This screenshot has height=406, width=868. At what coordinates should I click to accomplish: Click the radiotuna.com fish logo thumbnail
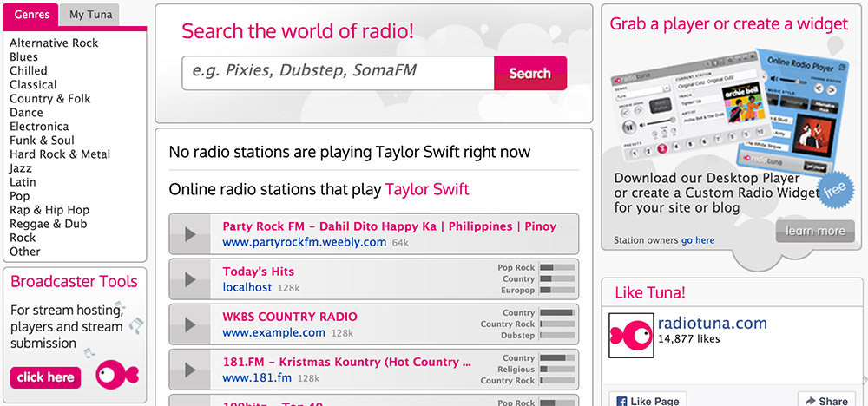631,335
